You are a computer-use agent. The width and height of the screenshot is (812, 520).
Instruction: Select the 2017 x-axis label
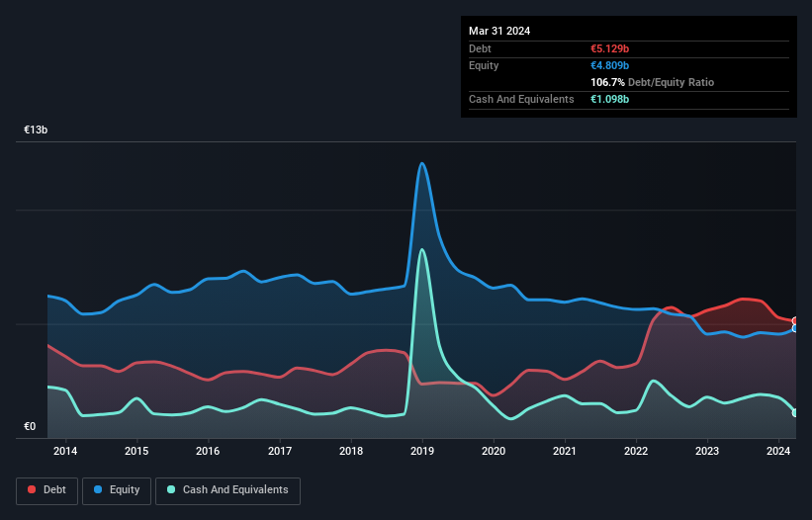pos(280,451)
